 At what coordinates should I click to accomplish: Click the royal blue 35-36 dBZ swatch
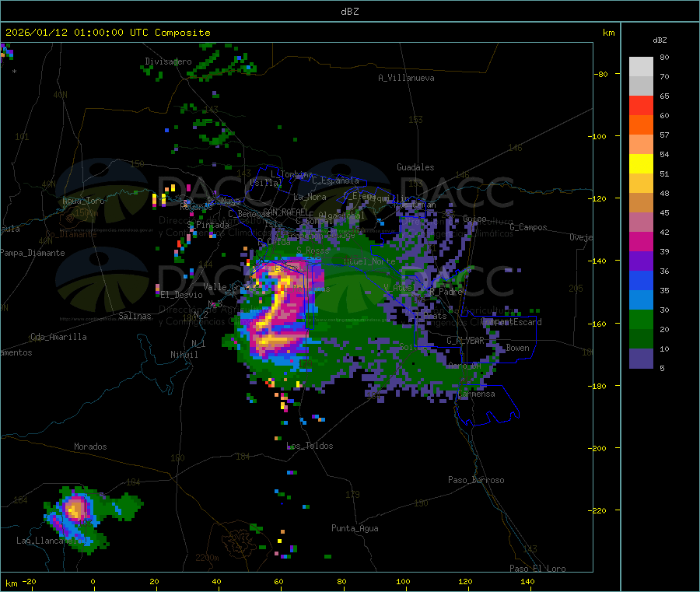(x=641, y=280)
